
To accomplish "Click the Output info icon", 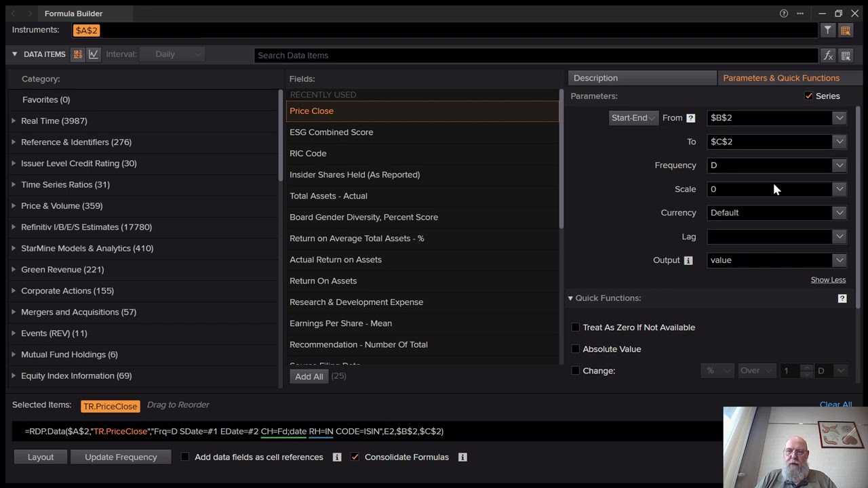I will tap(688, 260).
